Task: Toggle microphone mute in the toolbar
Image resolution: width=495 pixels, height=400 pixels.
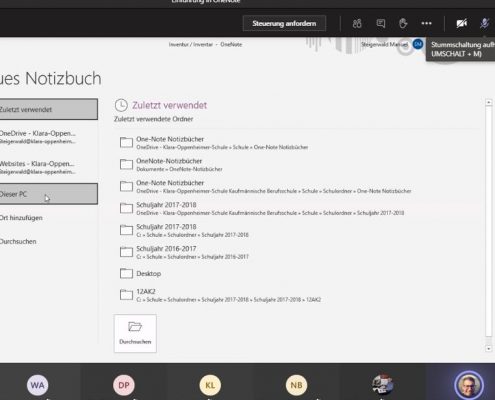Action: coord(484,23)
